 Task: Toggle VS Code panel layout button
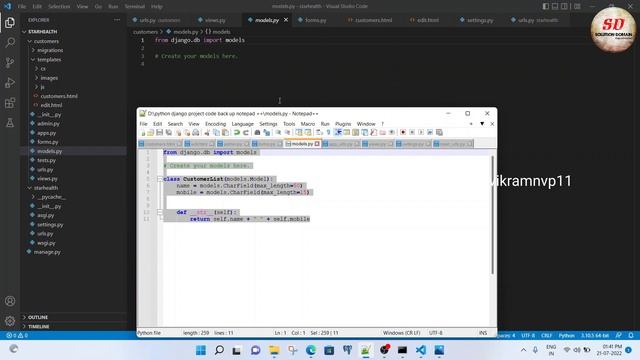point(555,6)
